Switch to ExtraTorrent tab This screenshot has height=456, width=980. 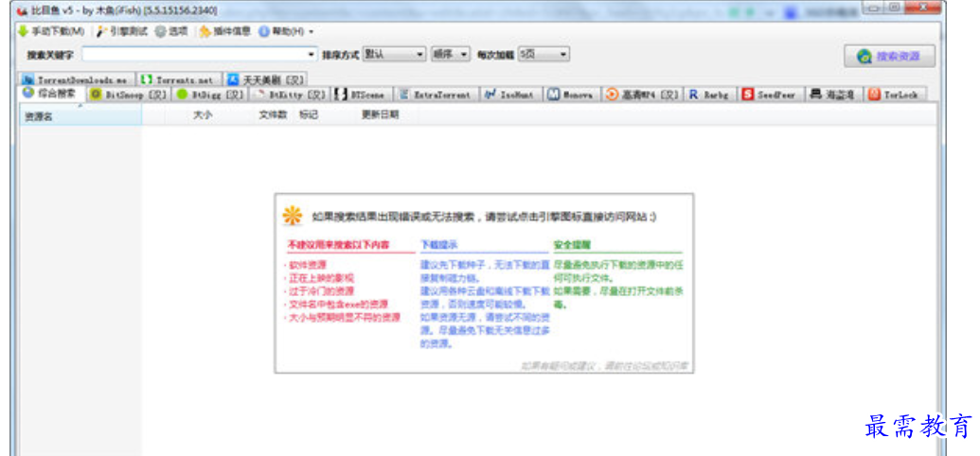pos(437,95)
